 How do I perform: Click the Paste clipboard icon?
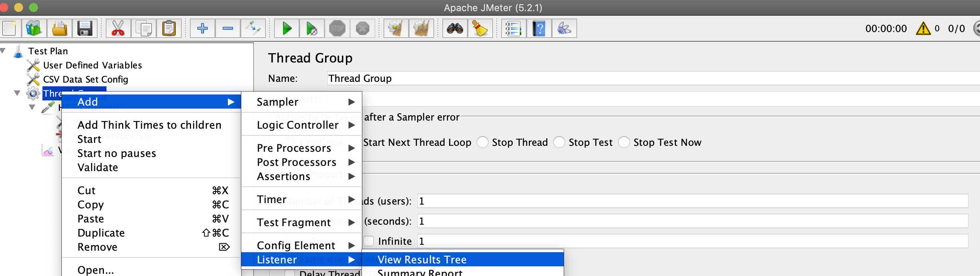pos(169,29)
